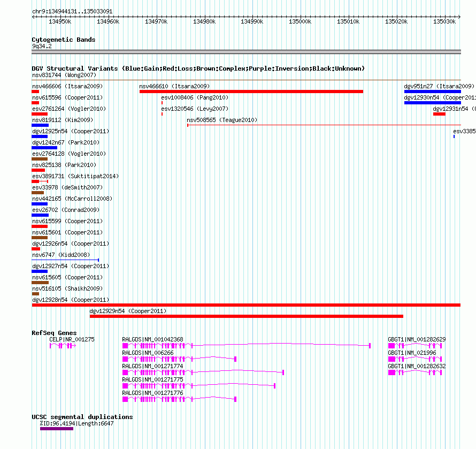Click the nsv442165 (McCarroll2008) label

point(72,199)
